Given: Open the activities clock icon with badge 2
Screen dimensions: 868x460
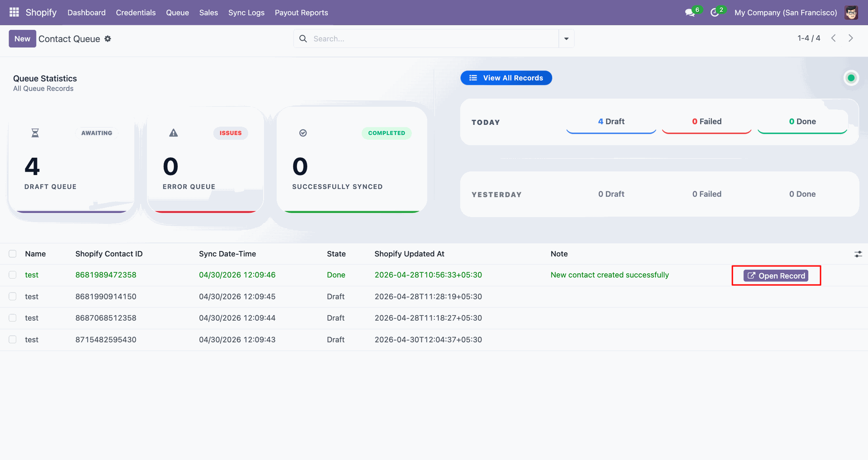Looking at the screenshot, I should tap(715, 13).
